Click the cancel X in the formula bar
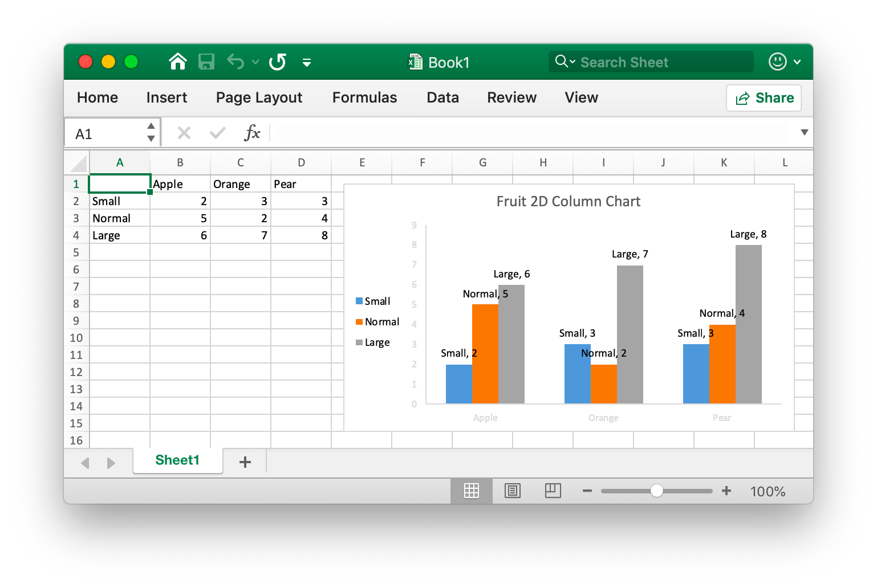The width and height of the screenshot is (877, 588). [184, 132]
